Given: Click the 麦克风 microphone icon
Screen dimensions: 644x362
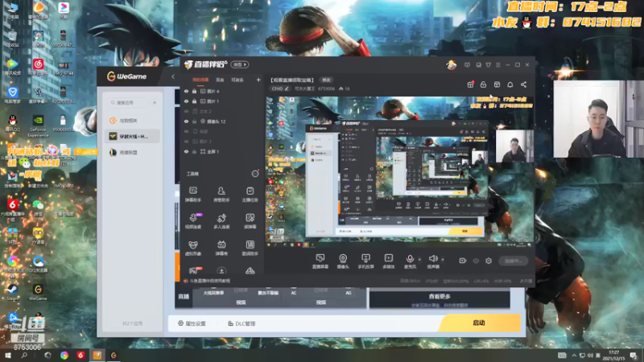Looking at the screenshot, I should coord(410,261).
